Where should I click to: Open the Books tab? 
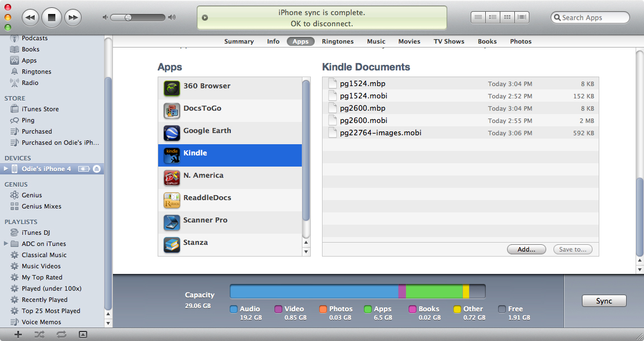487,41
